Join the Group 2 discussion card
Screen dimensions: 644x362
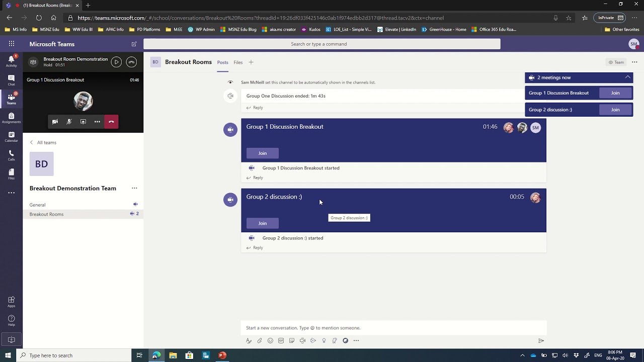click(262, 223)
